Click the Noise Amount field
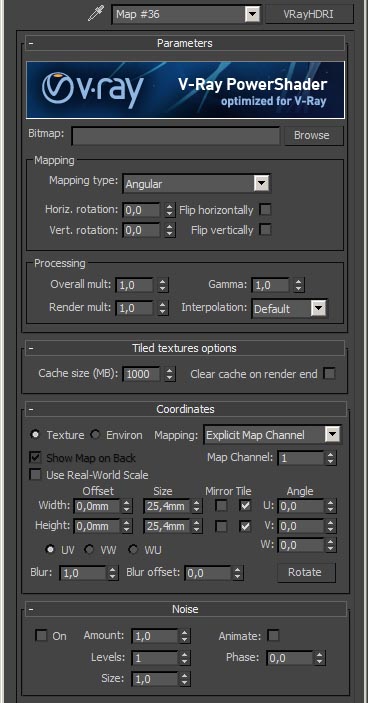This screenshot has height=703, width=368. tap(155, 636)
